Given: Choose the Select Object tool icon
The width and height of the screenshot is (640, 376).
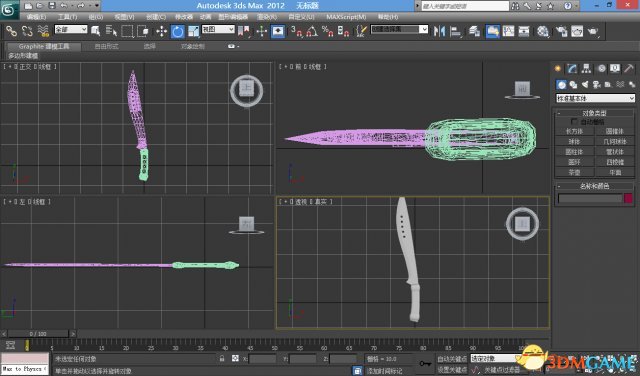Looking at the screenshot, I should (x=96, y=31).
